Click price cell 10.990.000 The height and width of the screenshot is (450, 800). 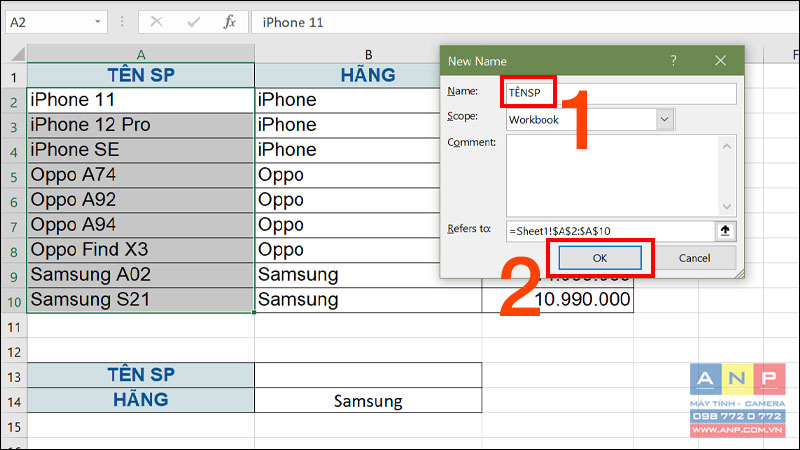pyautogui.click(x=558, y=299)
